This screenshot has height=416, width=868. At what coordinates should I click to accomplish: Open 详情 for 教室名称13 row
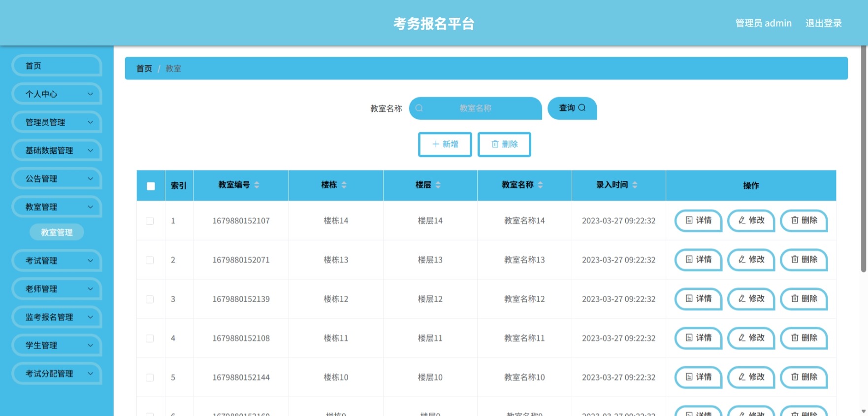tap(698, 260)
